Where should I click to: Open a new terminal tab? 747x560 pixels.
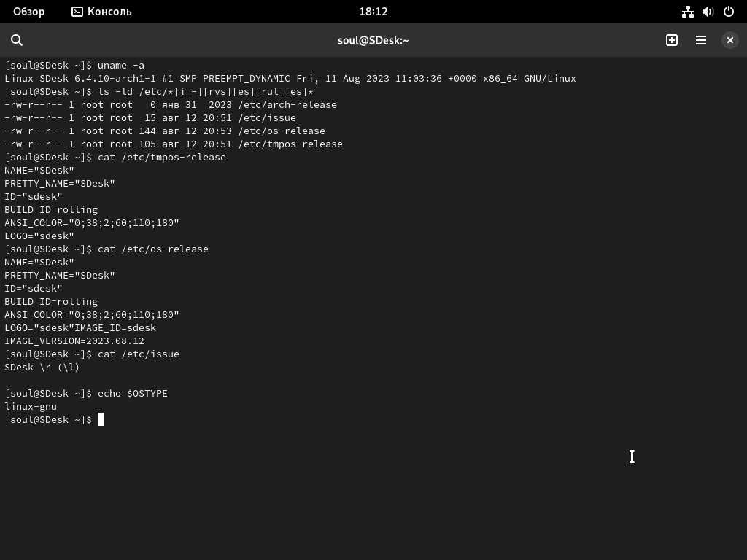click(672, 41)
